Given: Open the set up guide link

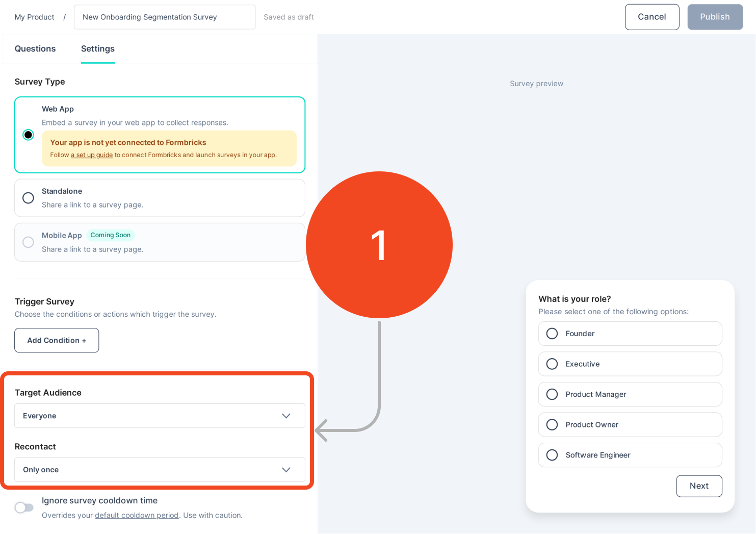Looking at the screenshot, I should (x=92, y=155).
